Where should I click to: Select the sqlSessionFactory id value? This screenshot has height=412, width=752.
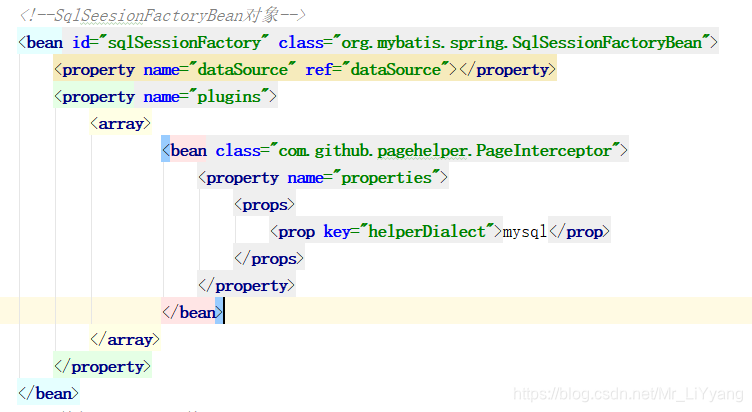click(x=184, y=43)
